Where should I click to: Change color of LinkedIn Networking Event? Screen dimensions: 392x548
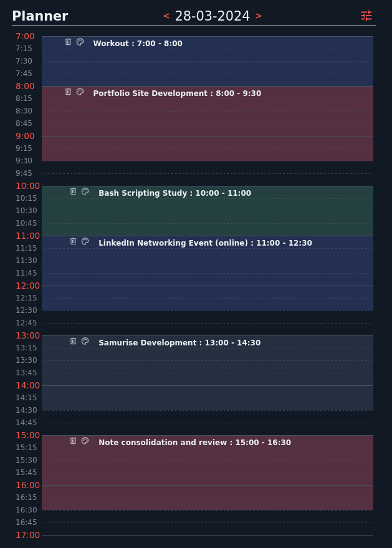point(85,241)
